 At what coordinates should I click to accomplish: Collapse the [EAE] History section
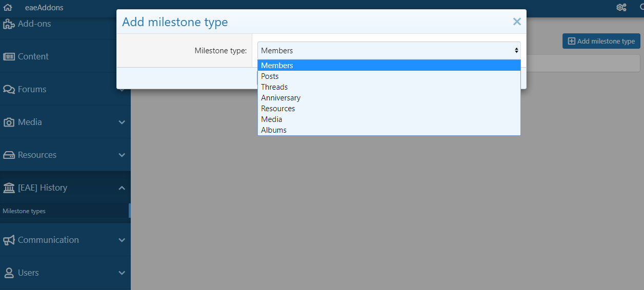[122, 188]
